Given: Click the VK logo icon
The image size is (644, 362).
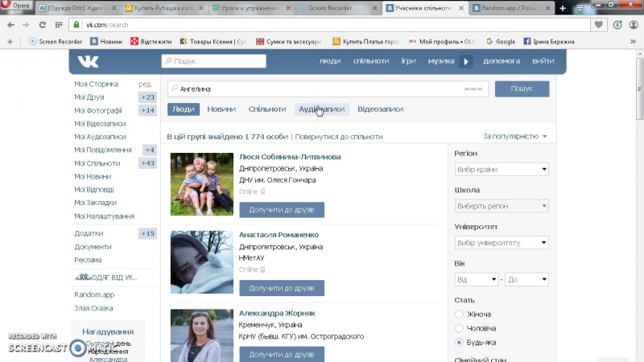Looking at the screenshot, I should [88, 62].
